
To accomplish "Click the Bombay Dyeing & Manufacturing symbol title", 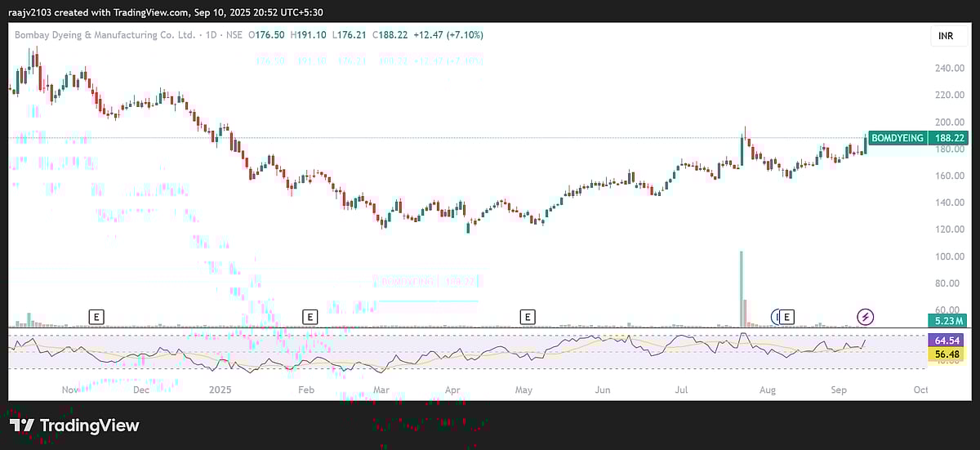I will coord(105,35).
